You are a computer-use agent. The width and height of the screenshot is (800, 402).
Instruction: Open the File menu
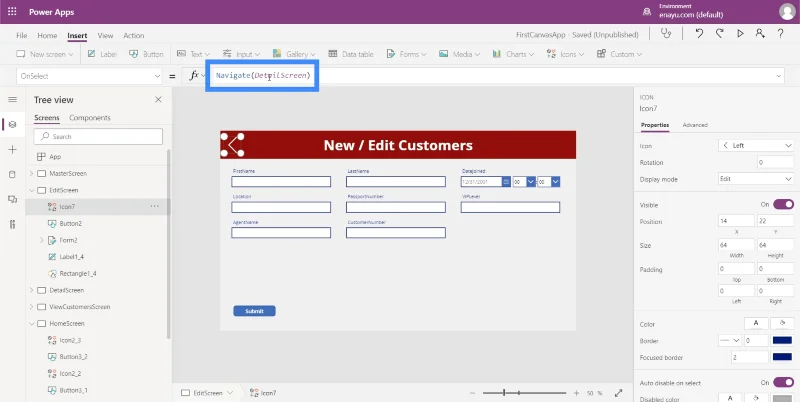pos(21,36)
